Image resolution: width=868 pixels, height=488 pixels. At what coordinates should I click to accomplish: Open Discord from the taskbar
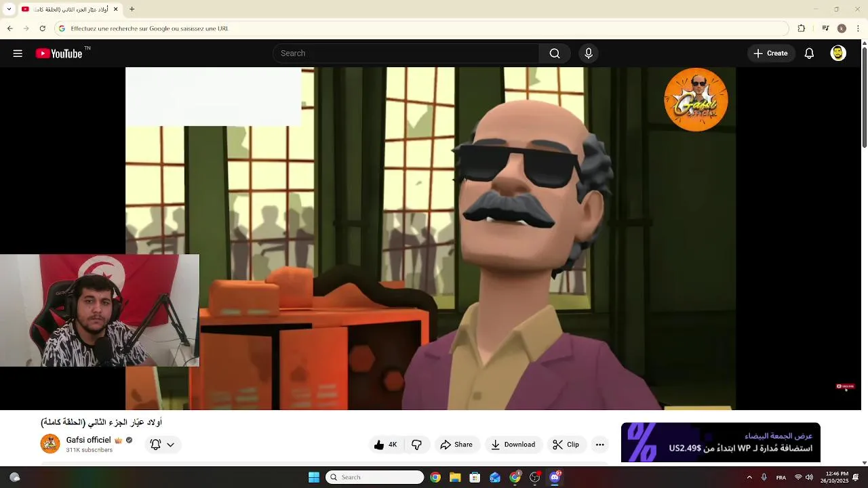555,477
